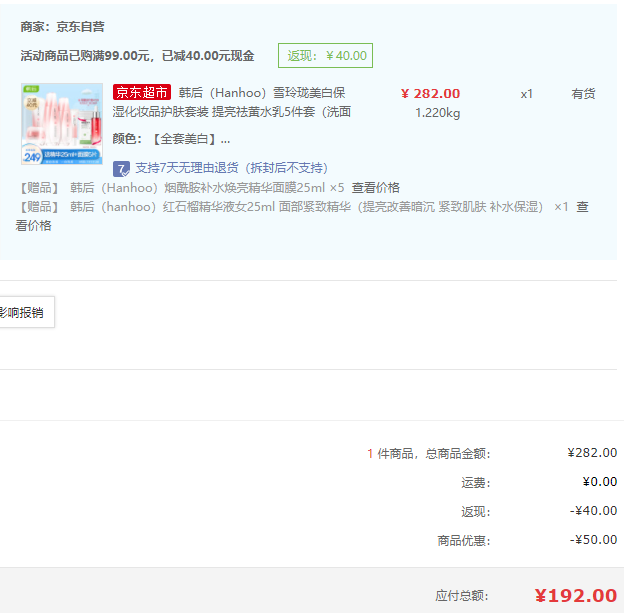
Task: Click the 颜色：【全套美白】 attribute text
Action: click(x=171, y=139)
